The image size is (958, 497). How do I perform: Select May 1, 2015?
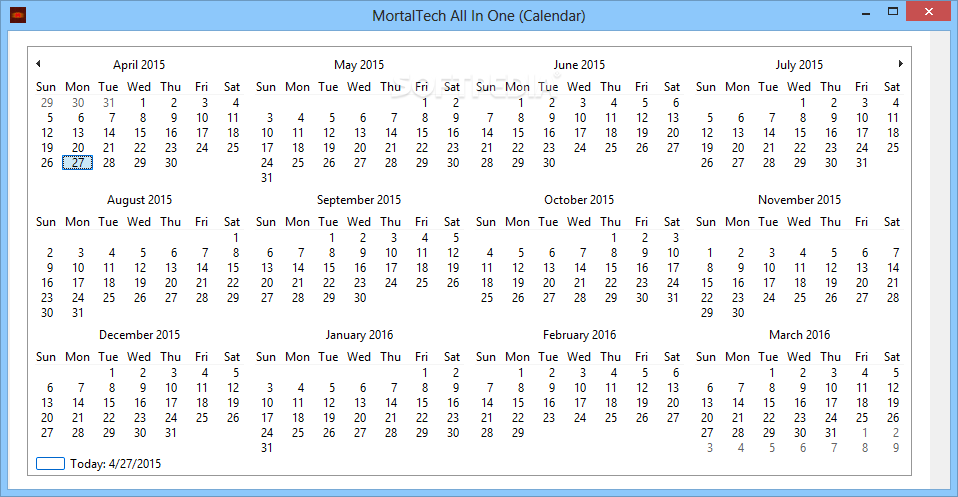[425, 103]
